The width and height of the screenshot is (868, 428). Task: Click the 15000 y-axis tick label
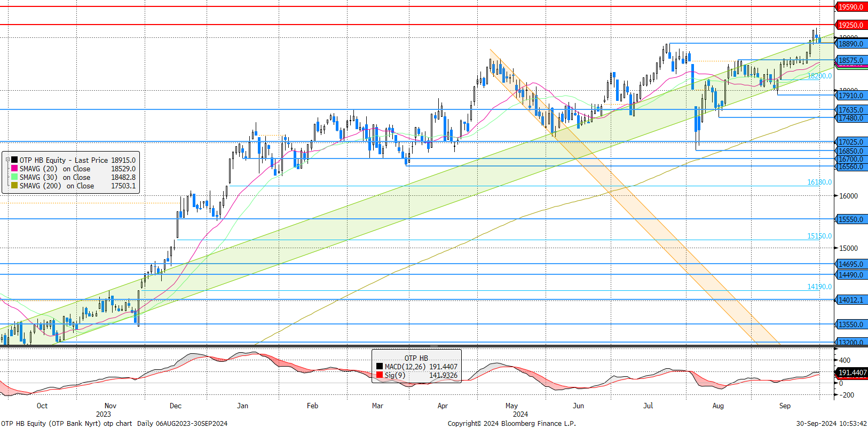tap(849, 248)
